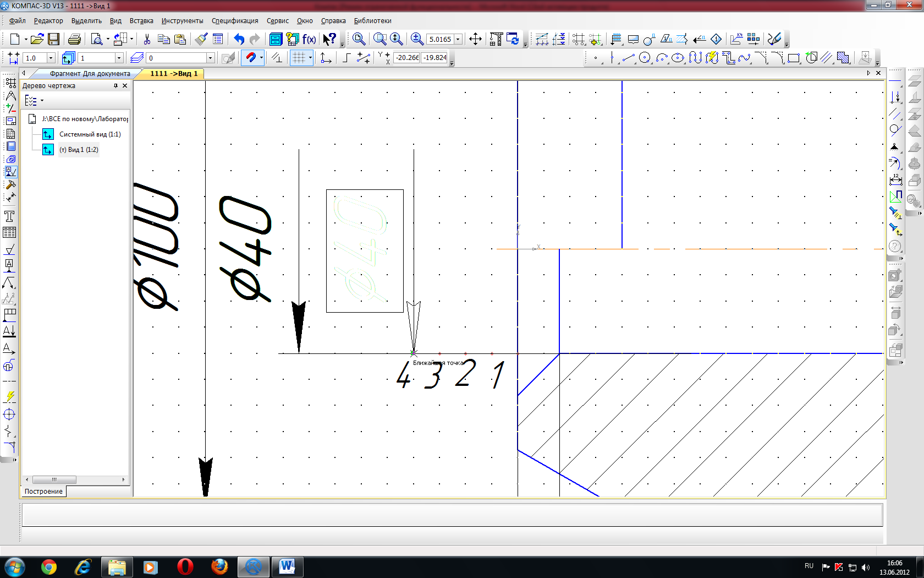Cut selection with the scissors icon
This screenshot has height=578, width=924.
tap(147, 39)
